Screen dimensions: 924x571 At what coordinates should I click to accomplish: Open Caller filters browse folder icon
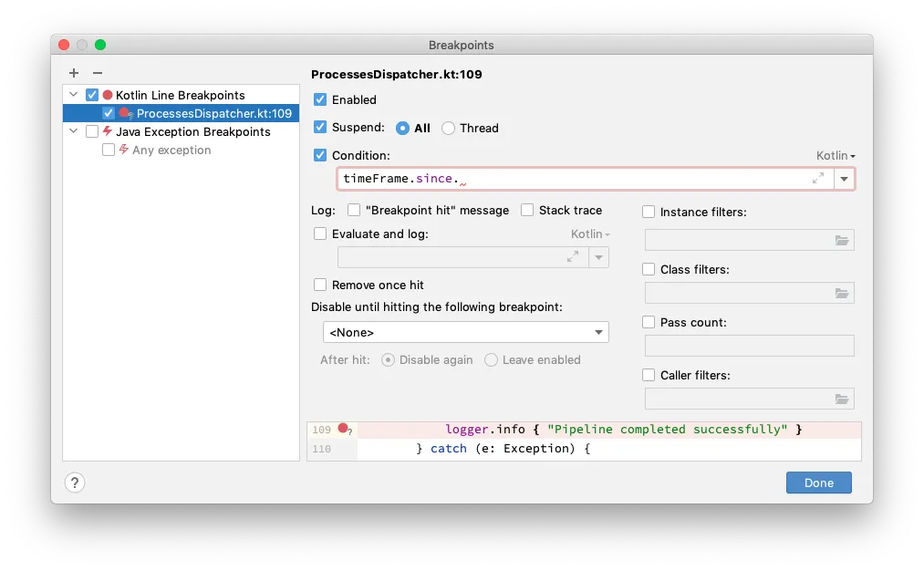841,400
